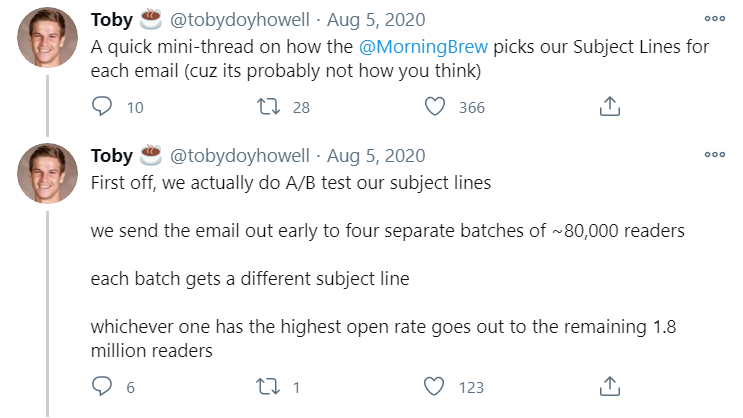The width and height of the screenshot is (743, 418).
Task: Open Toby's display name on second tweet
Action: coord(112,156)
